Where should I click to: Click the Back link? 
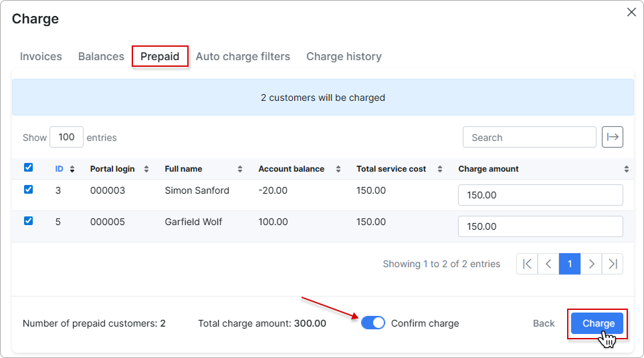(544, 323)
